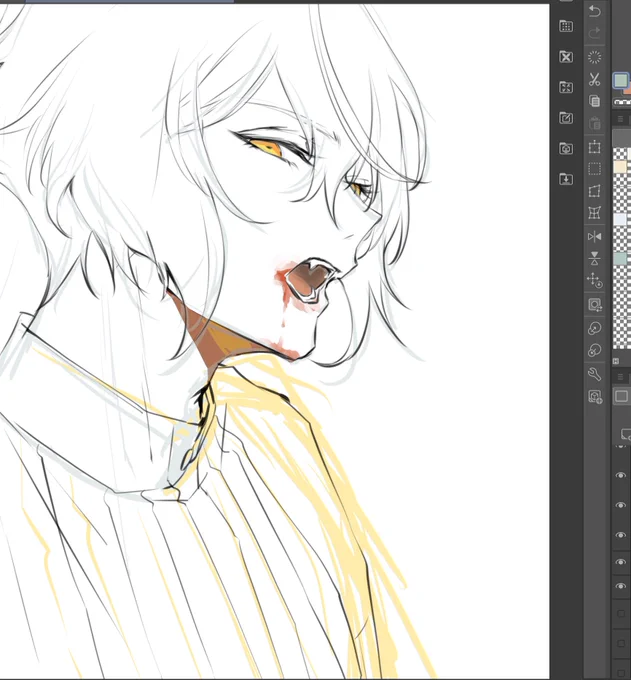Viewport: 631px width, 680px height.
Task: Click the folder with download arrow icon
Action: (566, 179)
